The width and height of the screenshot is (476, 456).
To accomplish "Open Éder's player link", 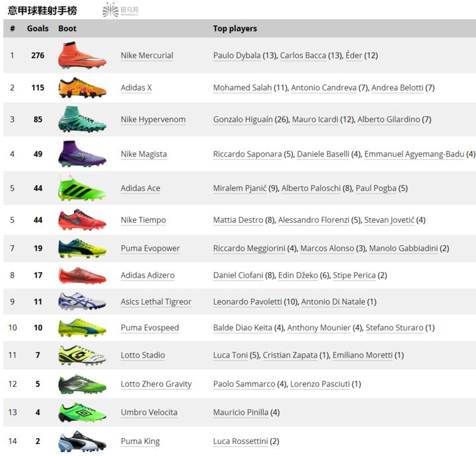I will click(x=354, y=56).
